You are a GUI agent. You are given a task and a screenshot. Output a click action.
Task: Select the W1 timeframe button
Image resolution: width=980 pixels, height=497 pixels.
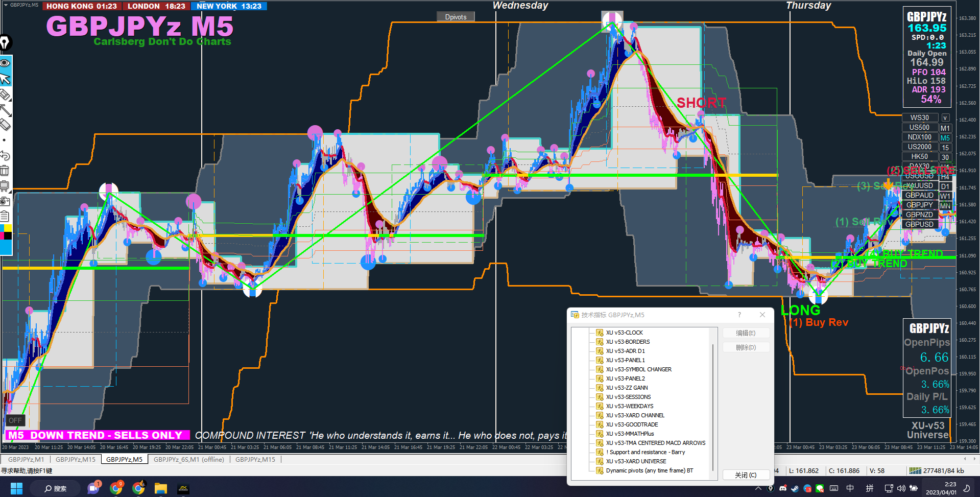click(945, 196)
